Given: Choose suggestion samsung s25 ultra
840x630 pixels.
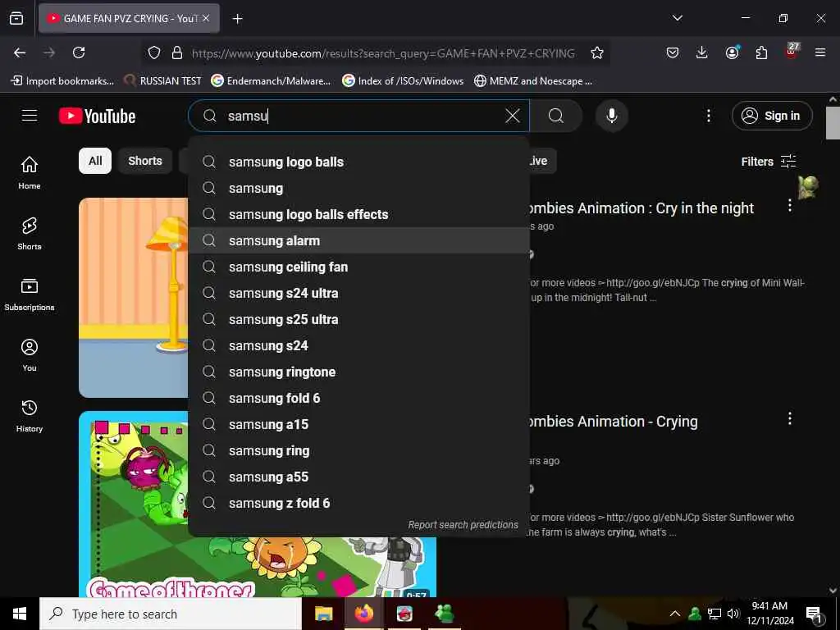Looking at the screenshot, I should tap(359, 319).
